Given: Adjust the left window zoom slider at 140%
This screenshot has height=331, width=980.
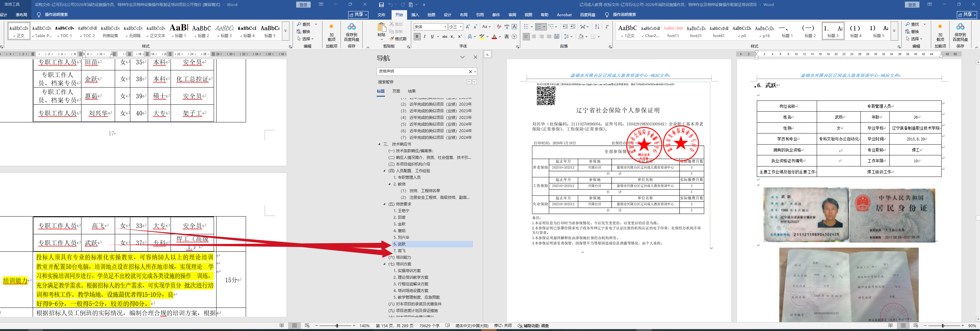Looking at the screenshot, I should [x=337, y=326].
